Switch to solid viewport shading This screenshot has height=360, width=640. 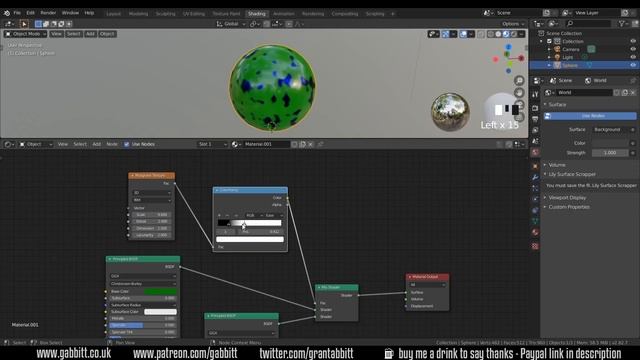click(x=498, y=34)
